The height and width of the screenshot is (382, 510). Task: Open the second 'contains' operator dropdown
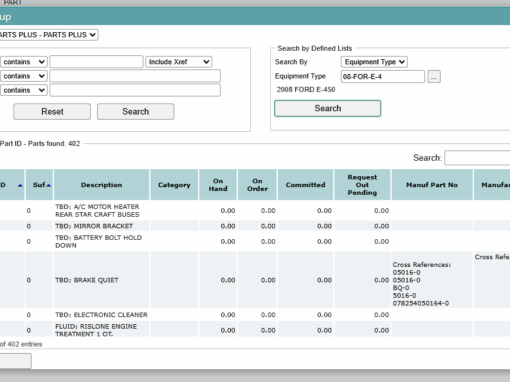23,76
